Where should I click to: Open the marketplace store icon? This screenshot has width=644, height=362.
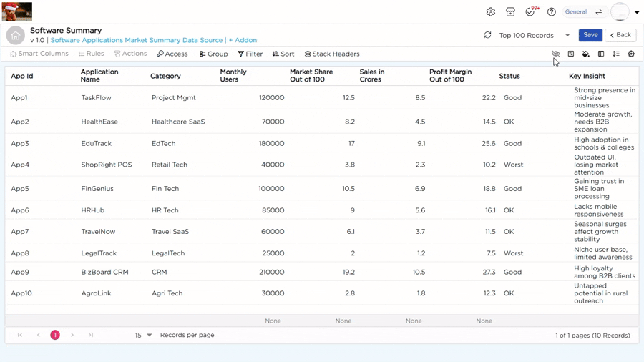point(510,12)
